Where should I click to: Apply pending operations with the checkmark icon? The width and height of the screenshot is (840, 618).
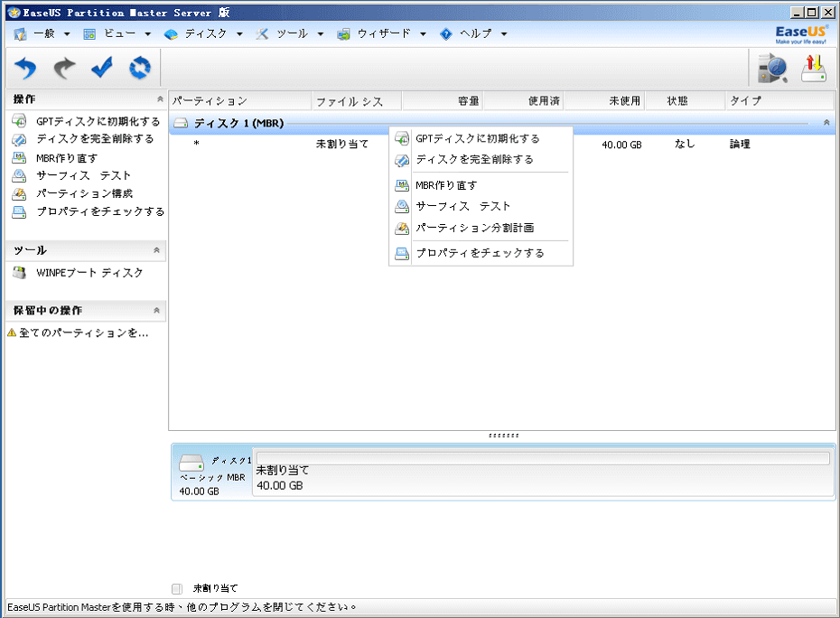[102, 68]
